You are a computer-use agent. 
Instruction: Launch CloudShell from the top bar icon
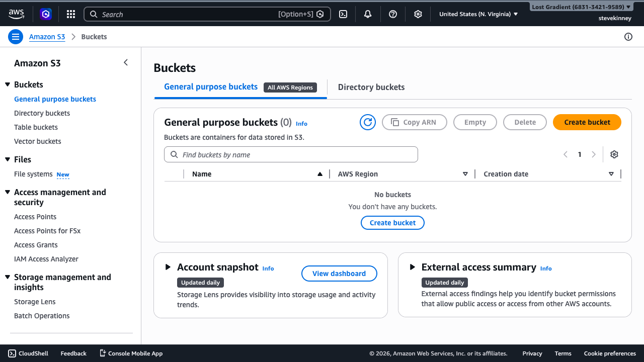[343, 14]
